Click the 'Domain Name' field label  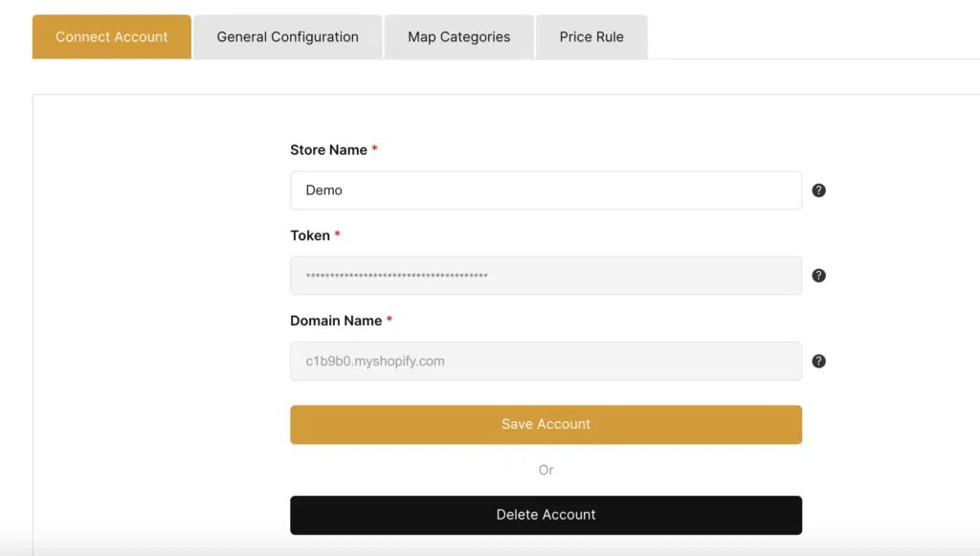[336, 321]
